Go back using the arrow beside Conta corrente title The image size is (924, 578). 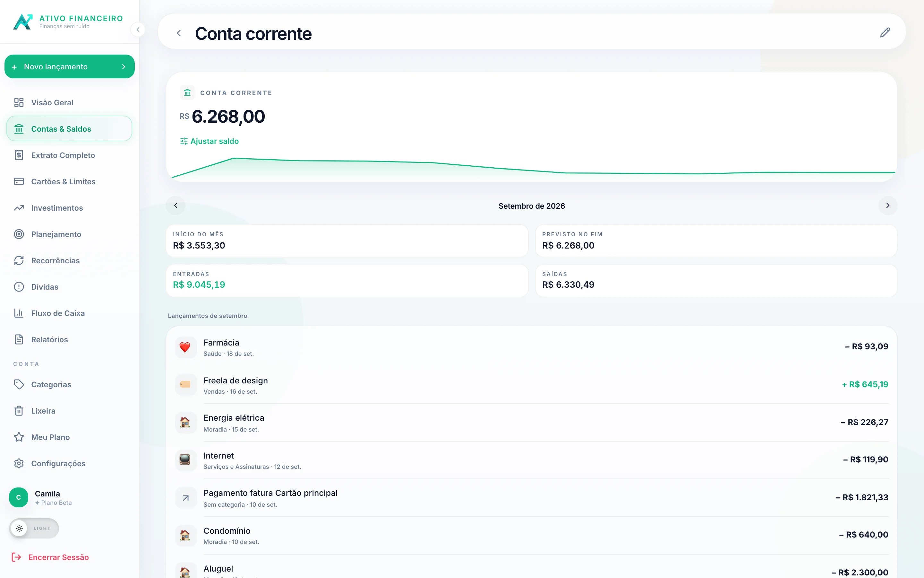pos(179,33)
